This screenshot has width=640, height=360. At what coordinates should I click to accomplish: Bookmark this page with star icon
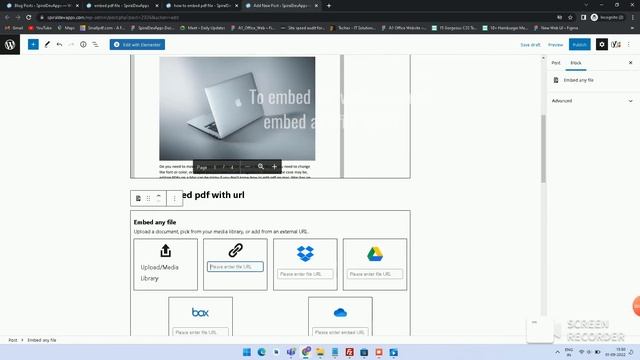[571, 18]
